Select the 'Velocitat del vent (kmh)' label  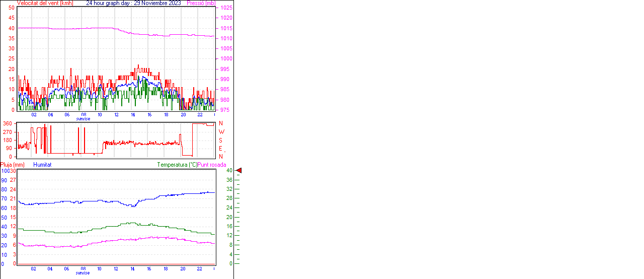point(45,3)
